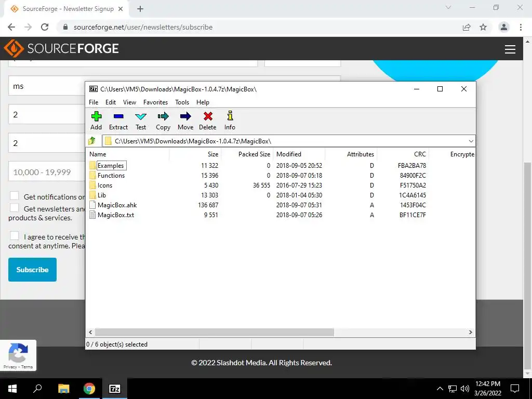532x399 pixels.
Task: Open the Tools menu
Action: coord(182,102)
